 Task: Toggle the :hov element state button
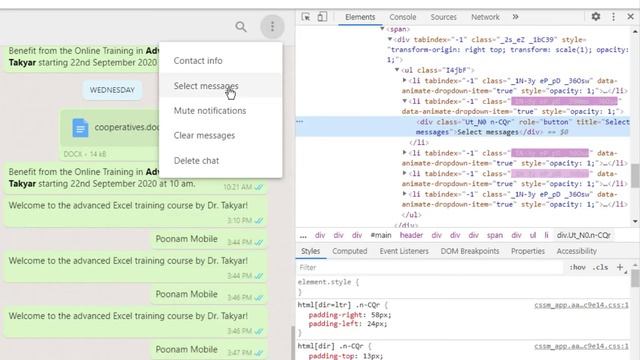click(x=578, y=267)
